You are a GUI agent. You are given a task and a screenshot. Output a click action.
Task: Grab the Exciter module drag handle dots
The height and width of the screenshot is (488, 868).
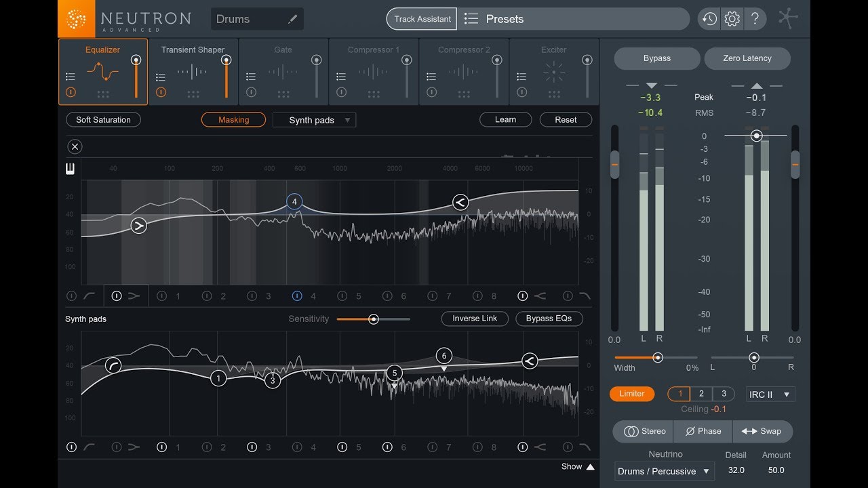pyautogui.click(x=554, y=94)
